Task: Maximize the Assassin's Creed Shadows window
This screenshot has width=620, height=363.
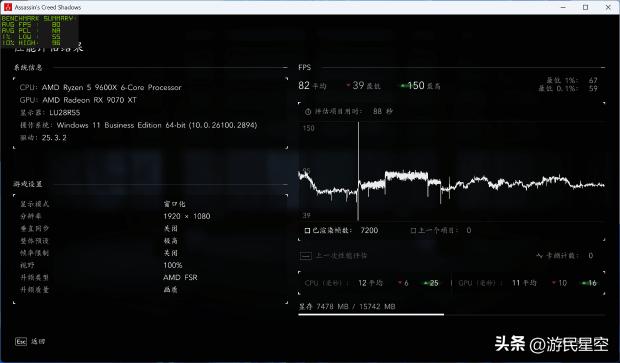Action: pos(586,7)
